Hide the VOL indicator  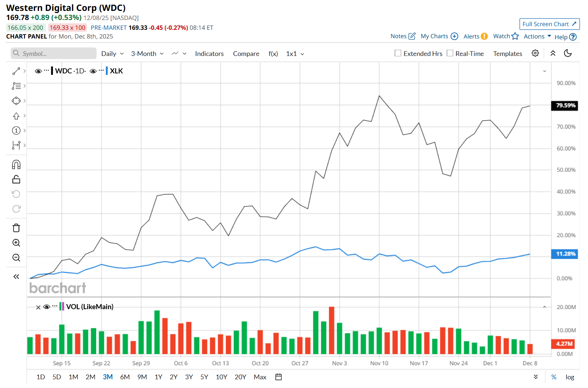[47, 307]
